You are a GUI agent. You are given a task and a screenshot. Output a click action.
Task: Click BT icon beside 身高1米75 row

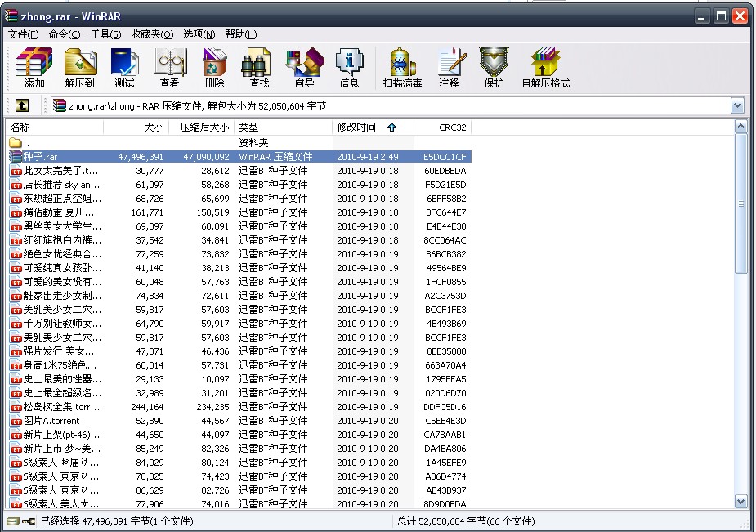click(16, 366)
